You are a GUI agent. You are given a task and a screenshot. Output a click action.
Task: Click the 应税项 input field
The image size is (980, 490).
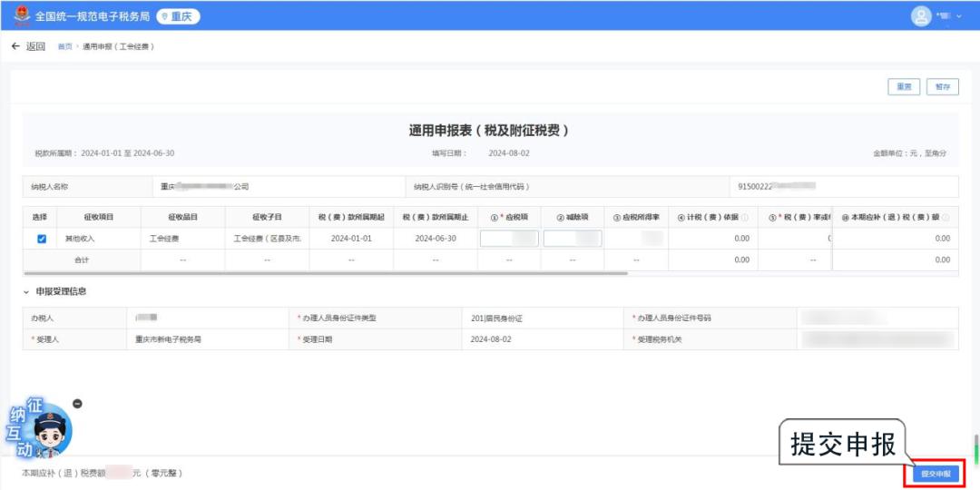click(509, 239)
